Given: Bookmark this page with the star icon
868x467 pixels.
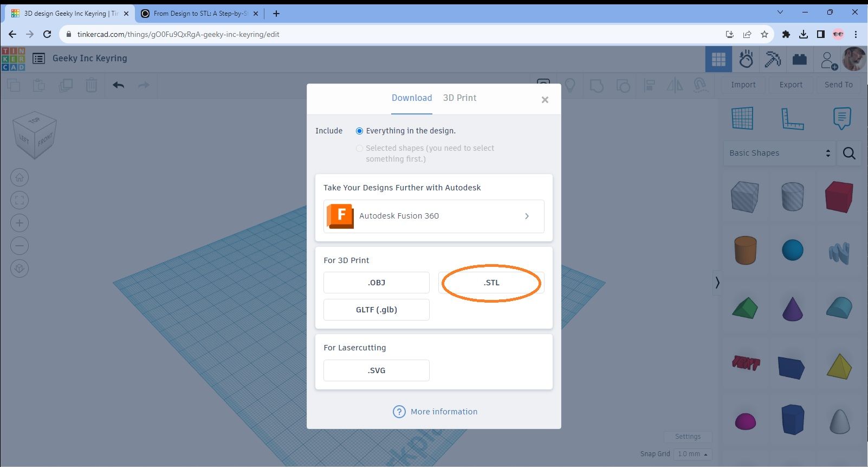Looking at the screenshot, I should point(765,34).
